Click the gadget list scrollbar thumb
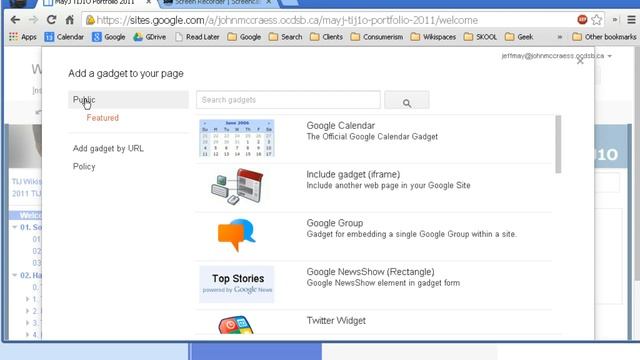 tap(558, 144)
